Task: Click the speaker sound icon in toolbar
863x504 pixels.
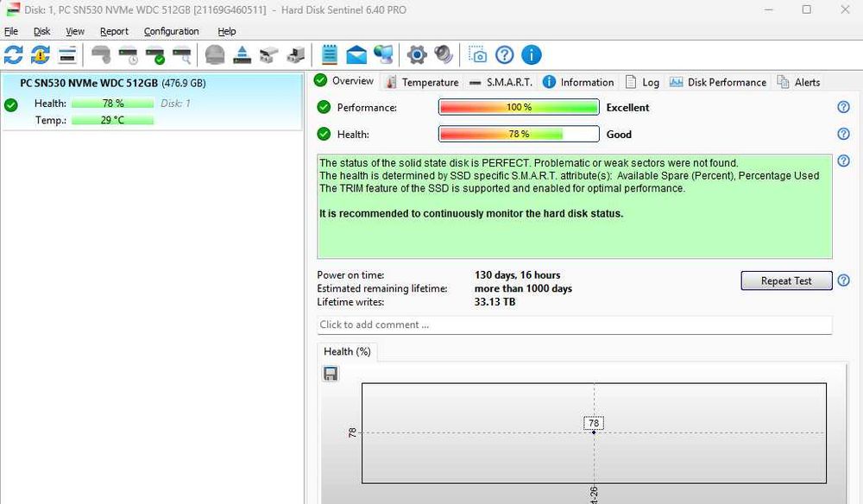Action: coord(444,54)
